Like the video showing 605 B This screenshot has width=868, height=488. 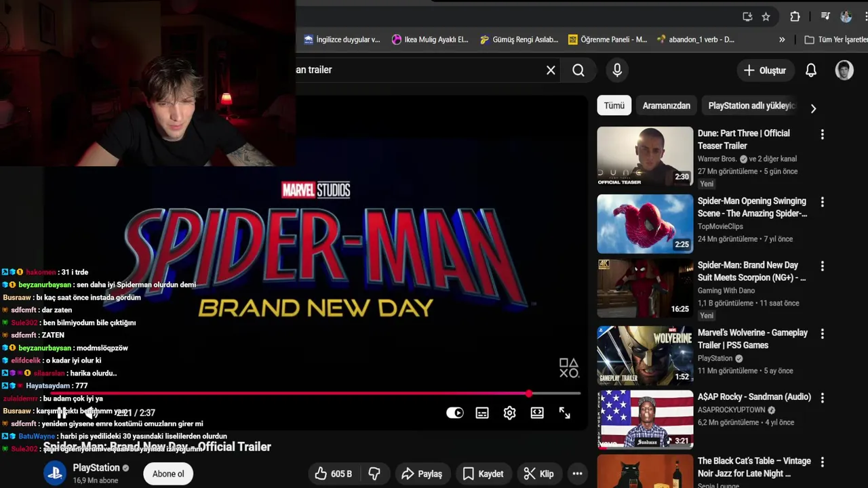tap(334, 474)
